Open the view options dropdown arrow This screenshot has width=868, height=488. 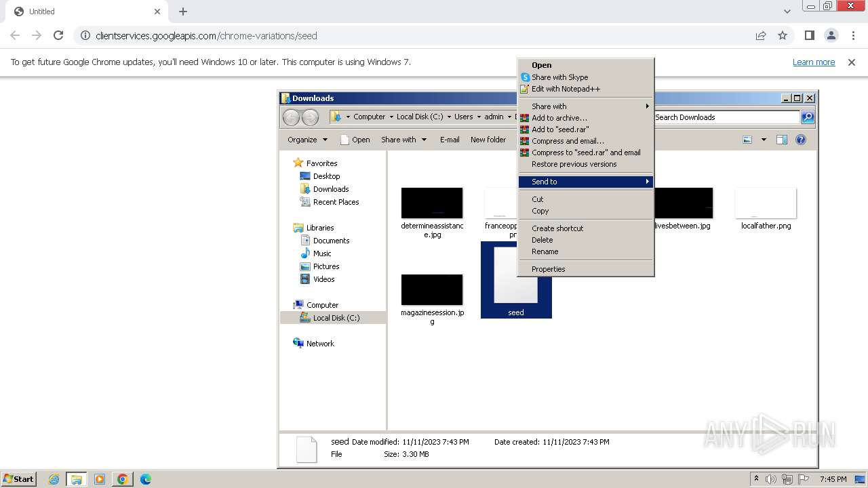[764, 140]
